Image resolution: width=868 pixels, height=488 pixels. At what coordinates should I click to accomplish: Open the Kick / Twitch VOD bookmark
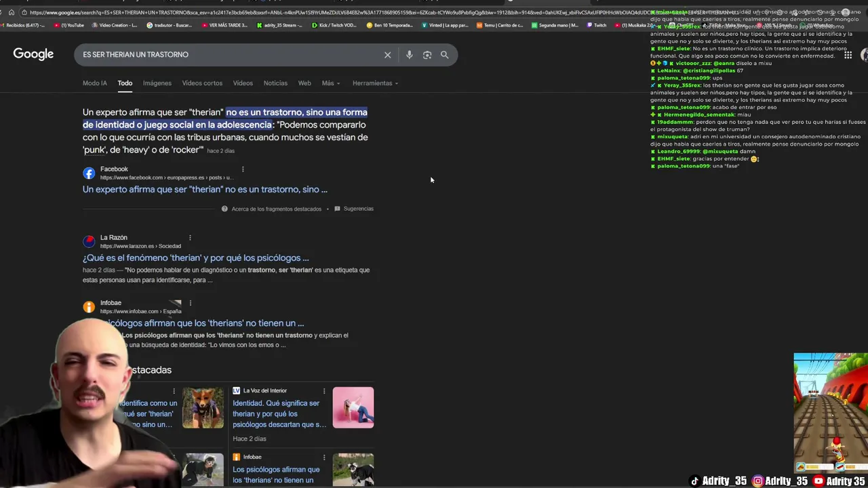[x=334, y=25]
